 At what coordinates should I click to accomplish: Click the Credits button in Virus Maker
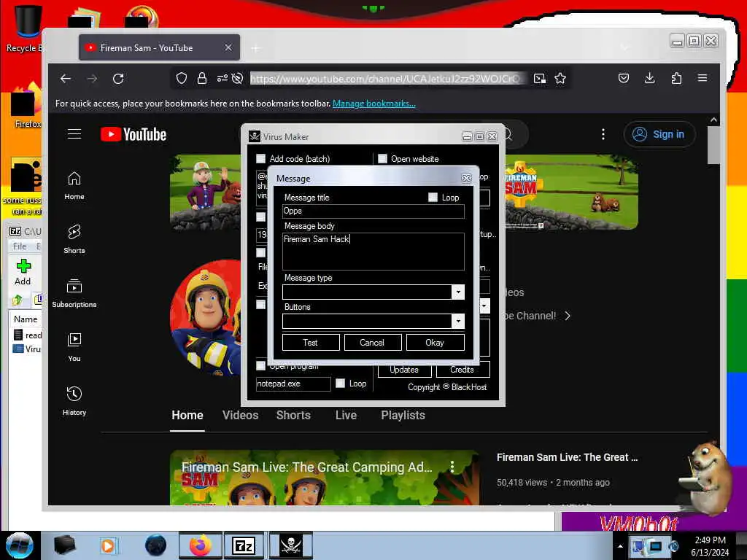(x=462, y=370)
